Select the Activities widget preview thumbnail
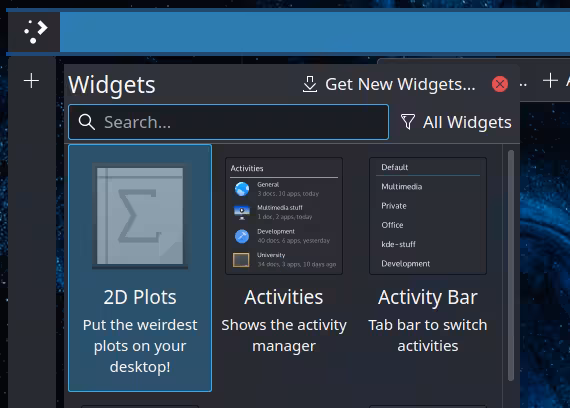 tap(284, 216)
